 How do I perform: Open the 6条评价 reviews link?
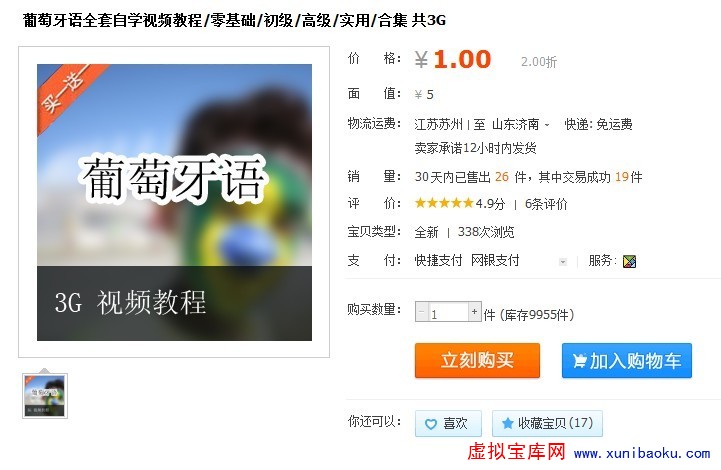click(x=546, y=204)
